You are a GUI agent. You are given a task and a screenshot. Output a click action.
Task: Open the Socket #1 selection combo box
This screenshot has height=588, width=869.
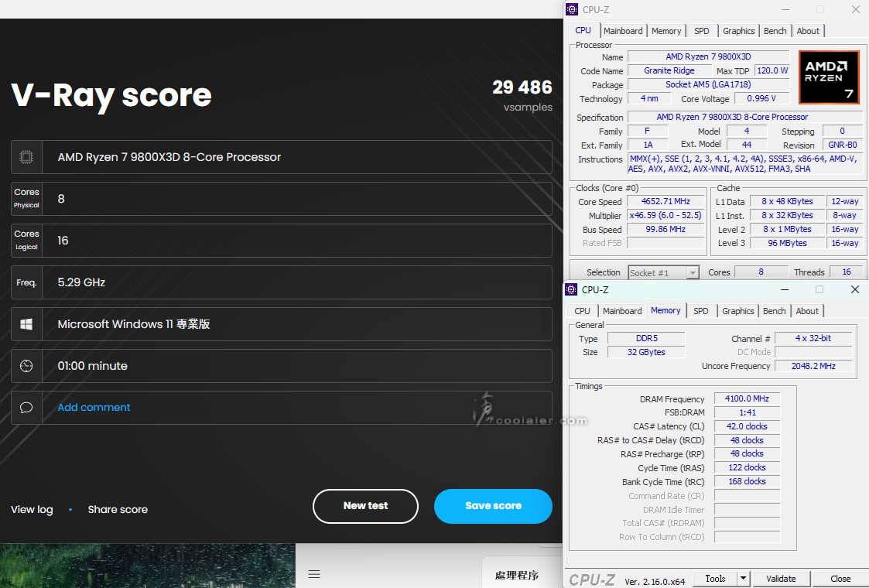click(663, 272)
